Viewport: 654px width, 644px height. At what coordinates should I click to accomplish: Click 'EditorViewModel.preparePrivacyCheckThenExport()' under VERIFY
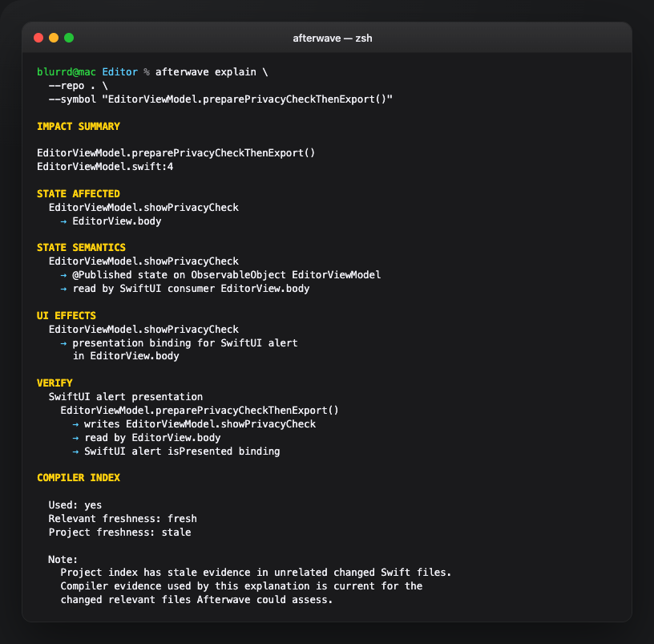[200, 411]
